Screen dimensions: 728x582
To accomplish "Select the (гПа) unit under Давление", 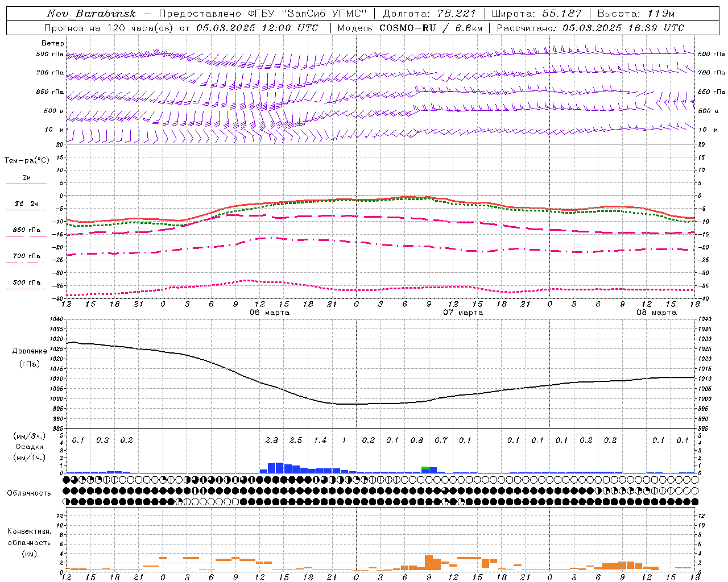I will pyautogui.click(x=30, y=364).
